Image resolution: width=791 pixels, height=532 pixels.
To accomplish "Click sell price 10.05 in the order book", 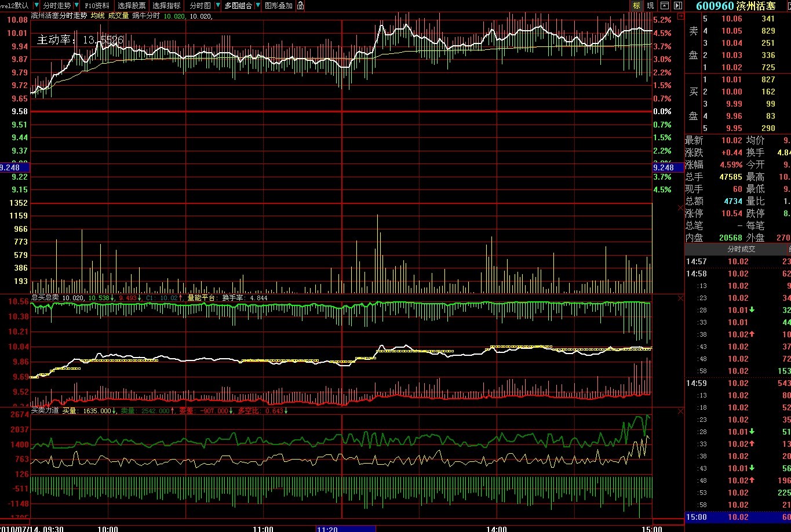I will (732, 31).
